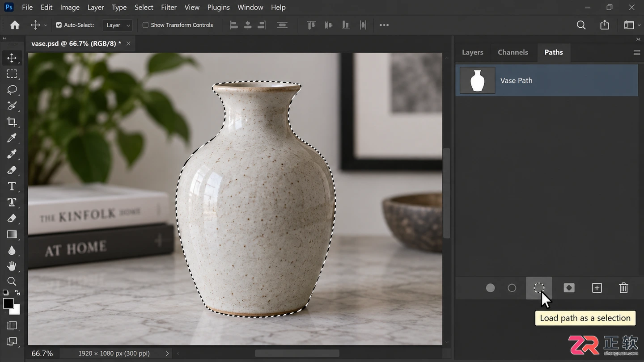Activate the Horizontal Type tool
Viewport: 644px width, 362px height.
point(12,186)
